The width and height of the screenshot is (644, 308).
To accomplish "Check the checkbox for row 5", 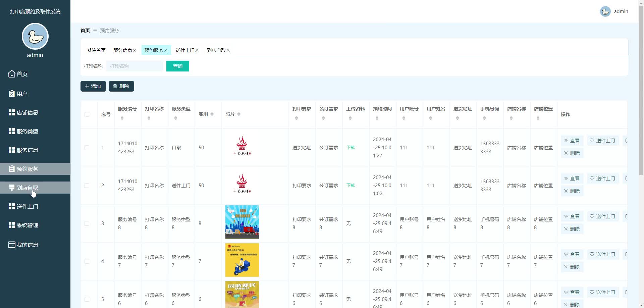I will click(87, 299).
